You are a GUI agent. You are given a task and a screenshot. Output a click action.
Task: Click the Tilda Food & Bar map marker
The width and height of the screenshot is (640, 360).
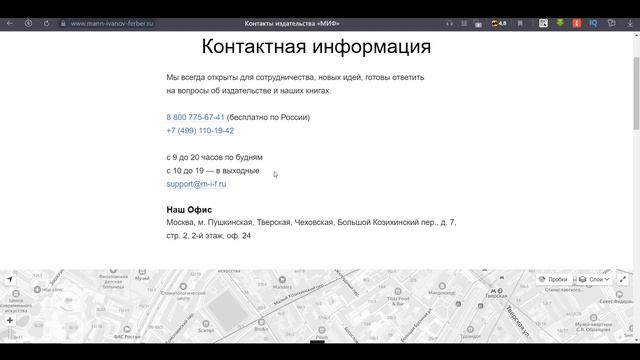398,296
